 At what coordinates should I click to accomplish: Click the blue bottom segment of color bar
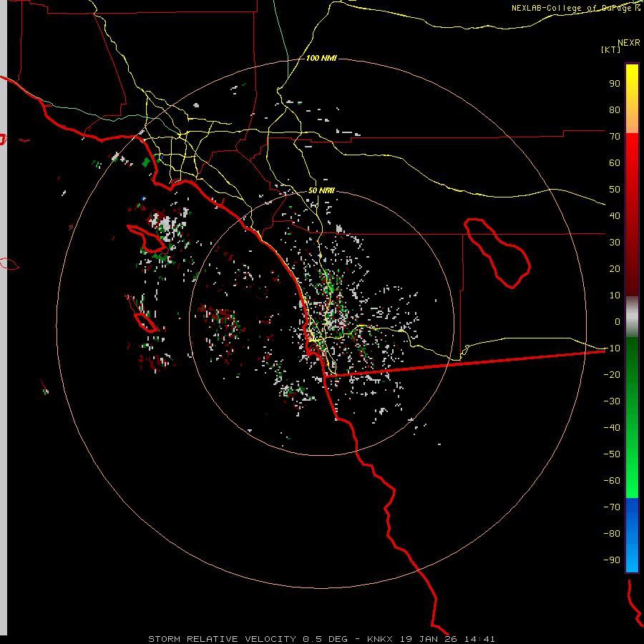(x=632, y=535)
